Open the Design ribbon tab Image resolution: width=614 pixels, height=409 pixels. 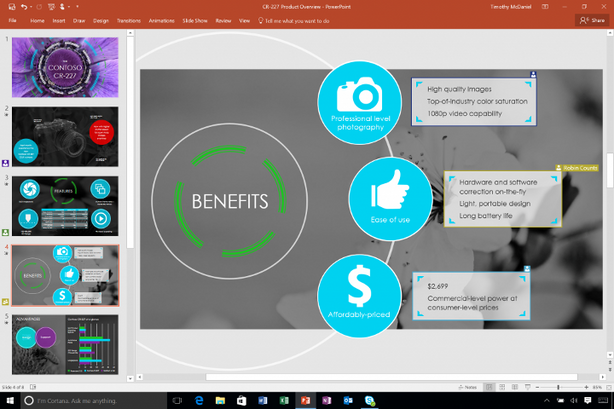pyautogui.click(x=101, y=20)
